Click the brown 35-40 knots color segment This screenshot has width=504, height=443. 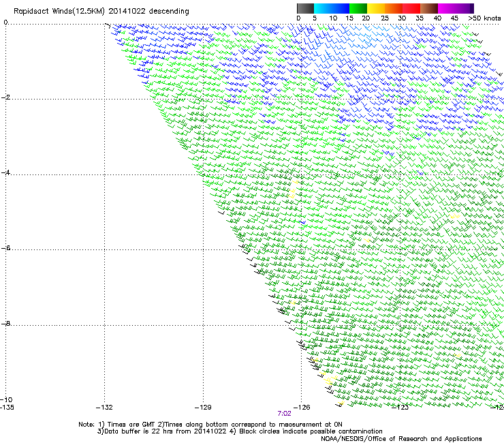point(429,8)
